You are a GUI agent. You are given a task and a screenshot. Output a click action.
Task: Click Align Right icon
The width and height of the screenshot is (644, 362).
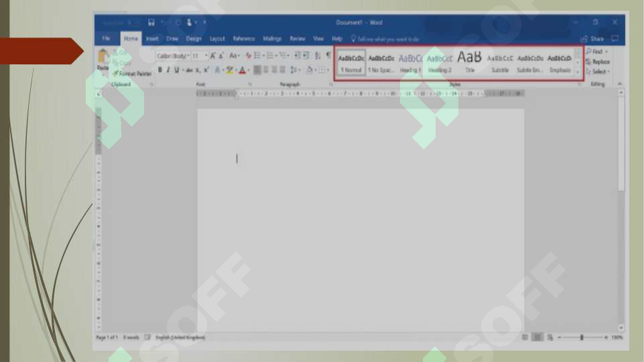tap(274, 70)
